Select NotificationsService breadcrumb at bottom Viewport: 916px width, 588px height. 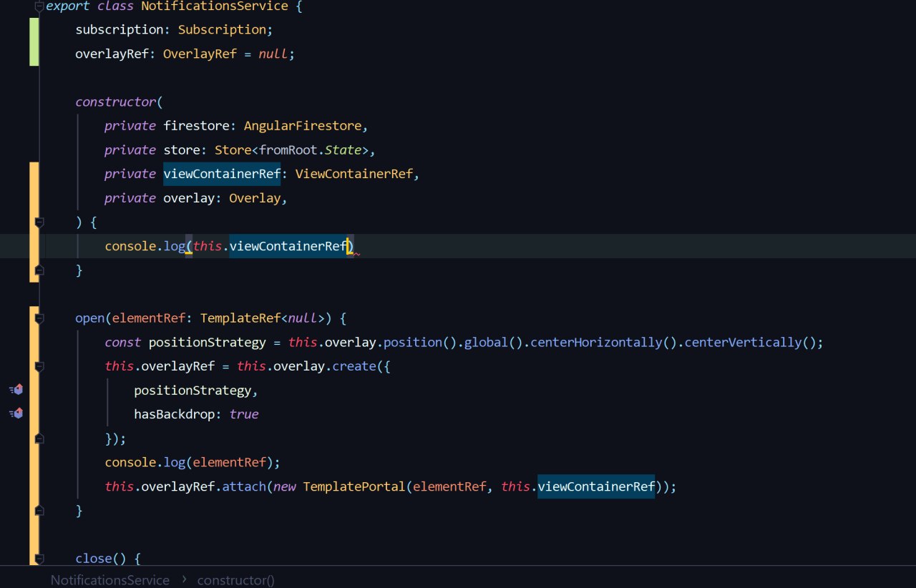click(x=110, y=580)
